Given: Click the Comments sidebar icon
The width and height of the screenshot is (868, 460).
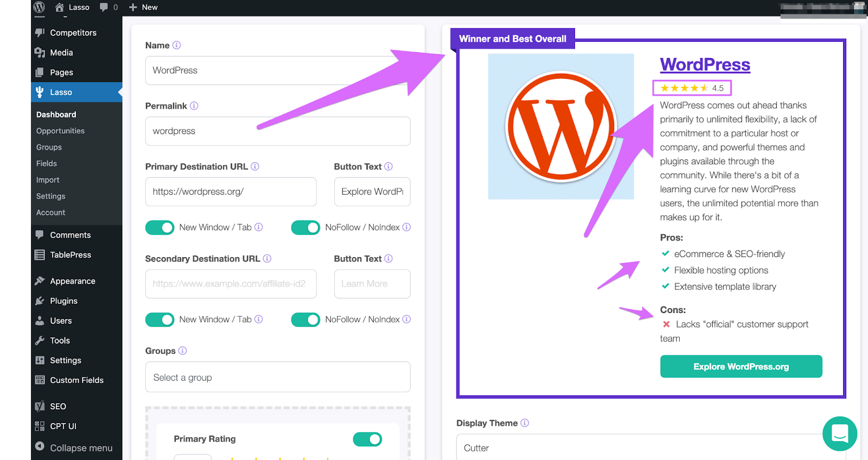Looking at the screenshot, I should point(40,235).
